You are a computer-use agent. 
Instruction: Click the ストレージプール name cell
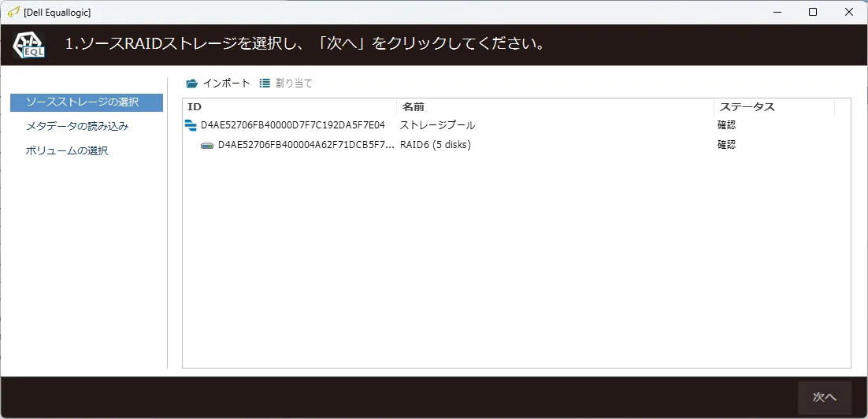pos(437,125)
